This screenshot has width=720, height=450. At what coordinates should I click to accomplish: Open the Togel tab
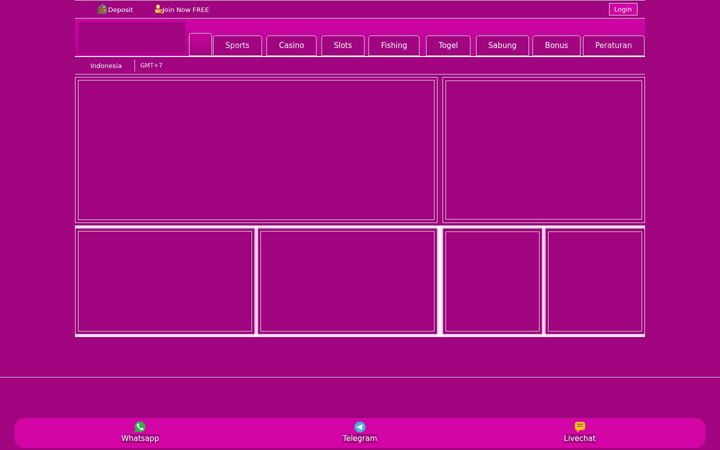tap(448, 45)
